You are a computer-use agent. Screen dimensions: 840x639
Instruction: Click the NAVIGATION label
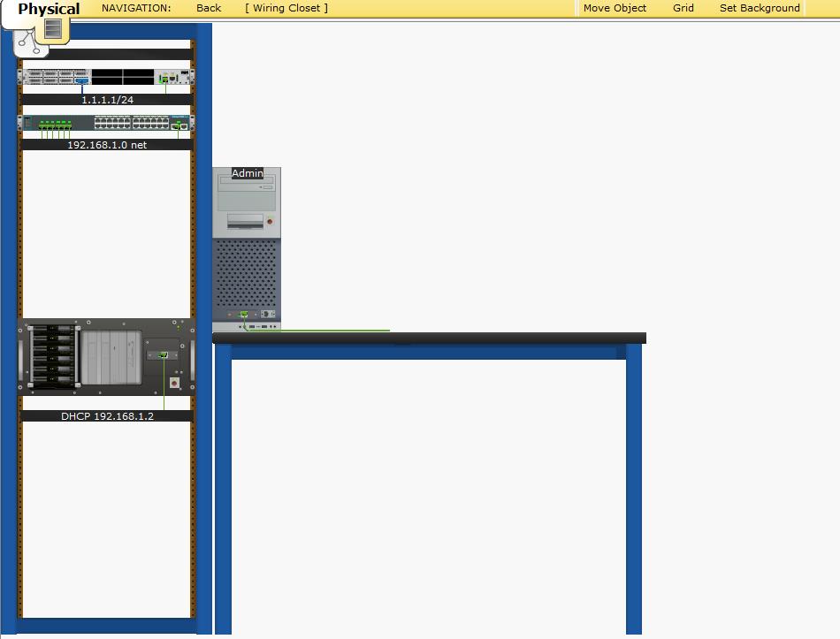click(136, 8)
